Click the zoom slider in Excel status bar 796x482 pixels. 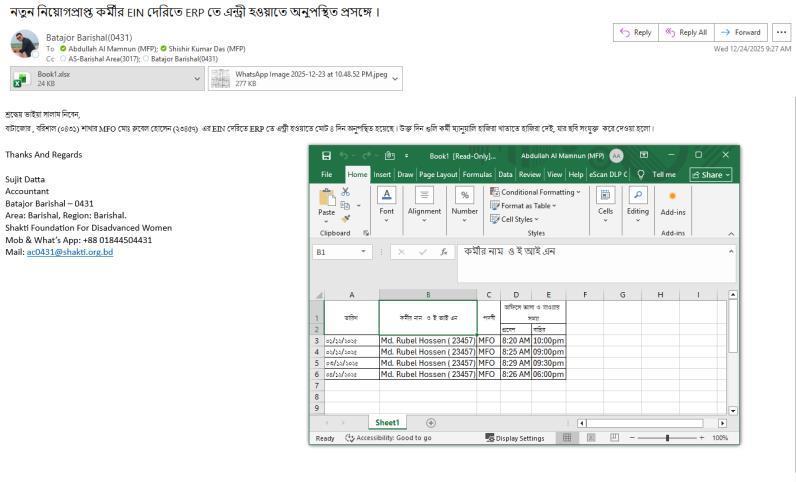point(667,438)
